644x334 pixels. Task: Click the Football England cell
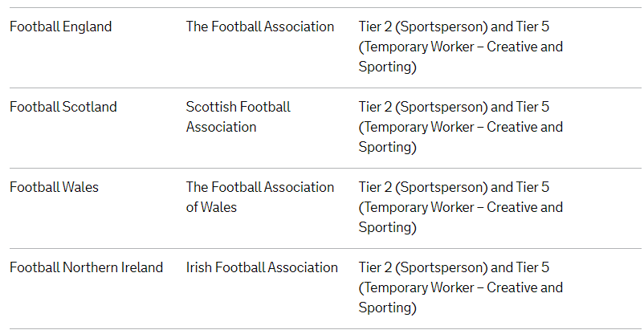click(61, 26)
